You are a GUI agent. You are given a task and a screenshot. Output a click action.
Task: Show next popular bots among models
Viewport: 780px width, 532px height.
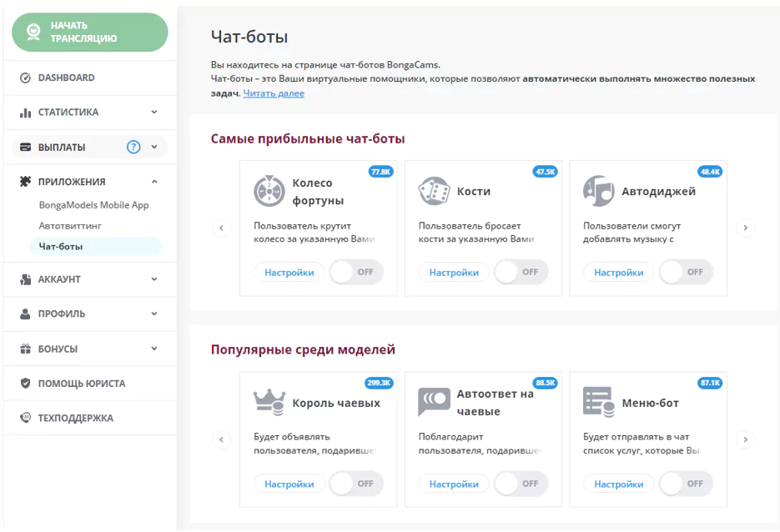[x=745, y=439]
